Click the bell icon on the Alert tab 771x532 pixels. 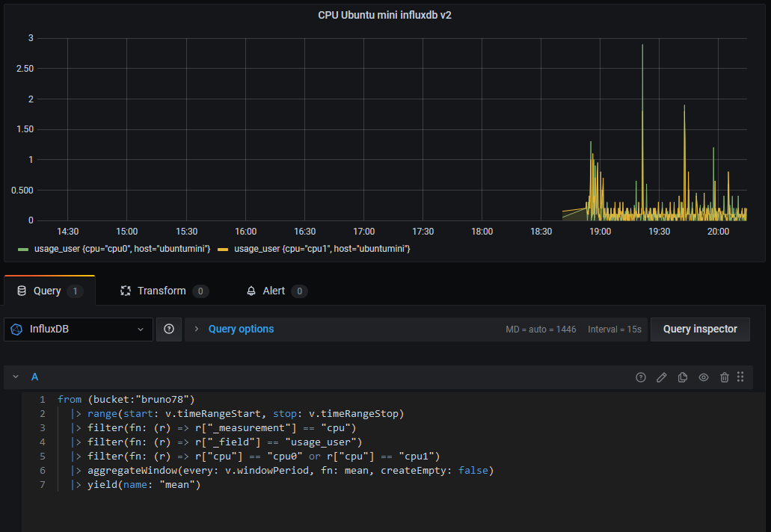[x=251, y=291]
